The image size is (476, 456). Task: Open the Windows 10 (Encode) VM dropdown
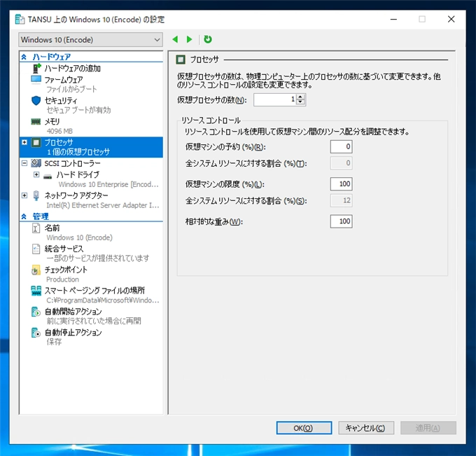point(90,40)
